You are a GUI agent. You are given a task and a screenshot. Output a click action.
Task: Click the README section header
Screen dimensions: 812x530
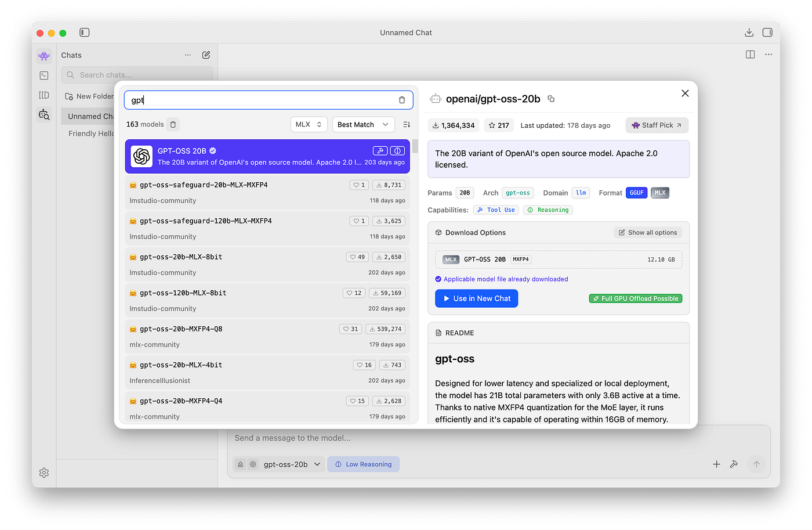point(559,333)
